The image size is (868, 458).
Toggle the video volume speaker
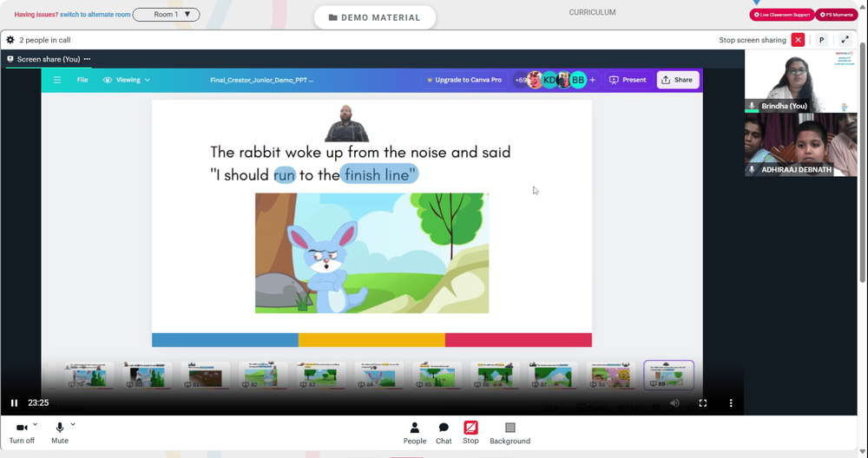pyautogui.click(x=674, y=403)
